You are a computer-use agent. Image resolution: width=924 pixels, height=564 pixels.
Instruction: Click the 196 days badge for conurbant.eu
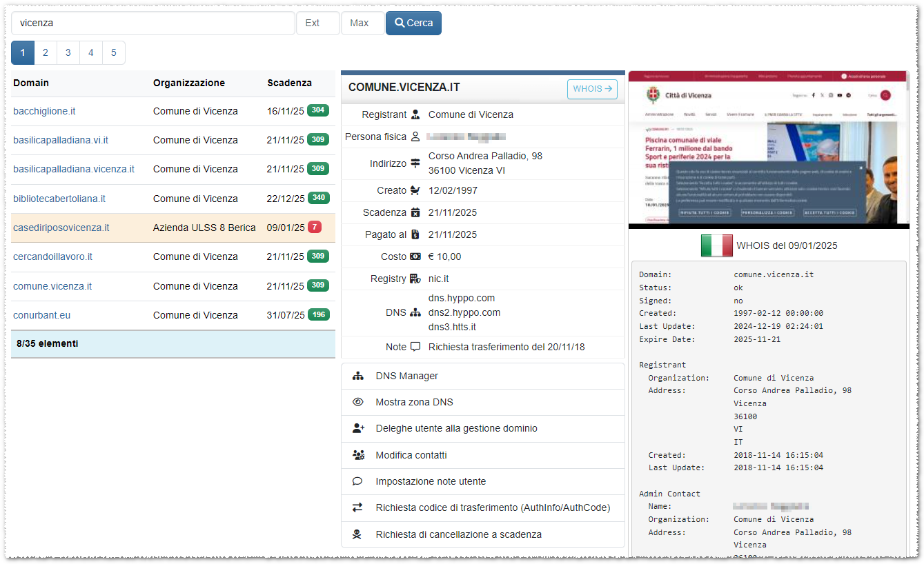(318, 314)
